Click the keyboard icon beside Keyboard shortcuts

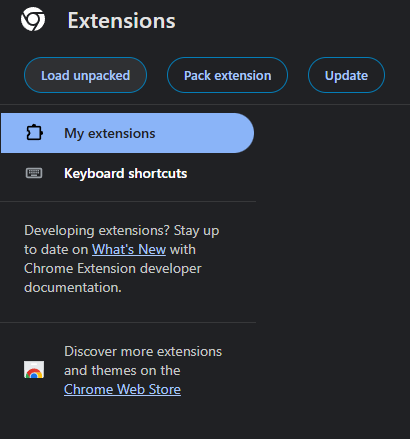[x=34, y=173]
